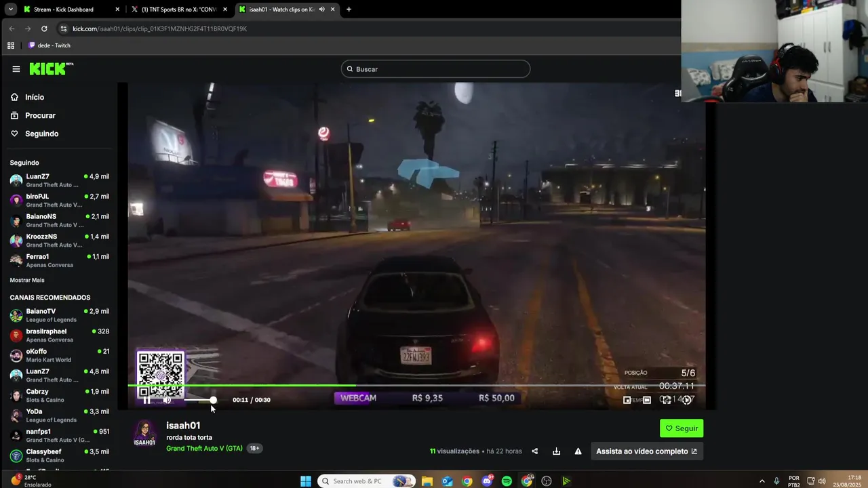868x488 pixels.
Task: Open Seguindo in the sidebar
Action: [34, 134]
